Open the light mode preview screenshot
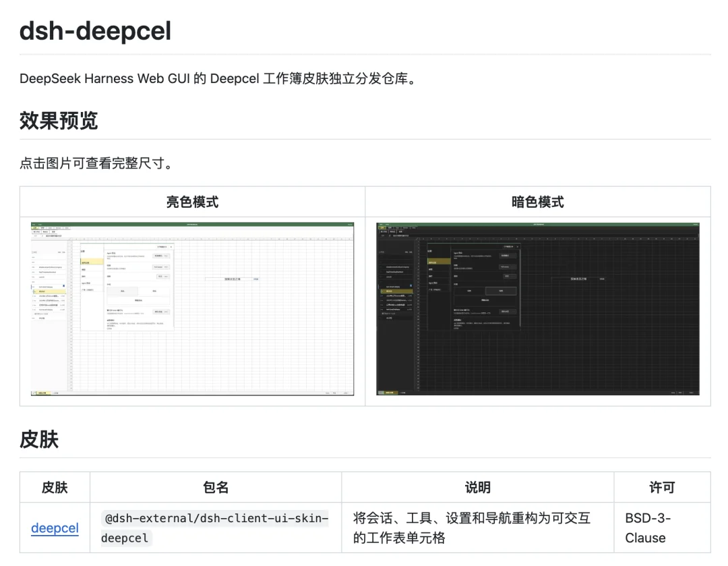Screen dimensions: 728x566 (x=192, y=309)
